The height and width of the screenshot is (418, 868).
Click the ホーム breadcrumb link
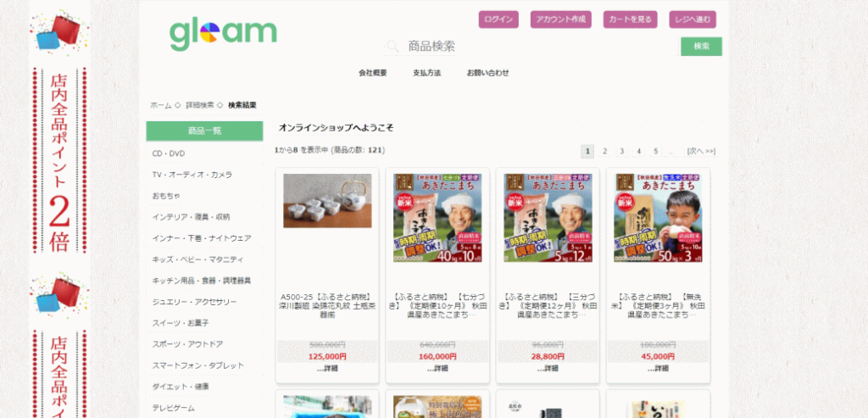tap(161, 105)
